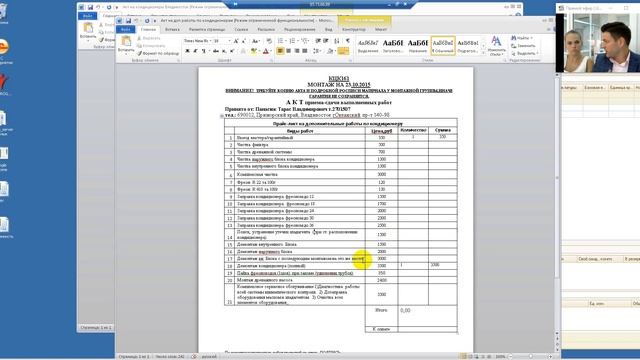This screenshot has height=360, width=640.
Task: Increase paragraph indent
Action: click(326, 41)
